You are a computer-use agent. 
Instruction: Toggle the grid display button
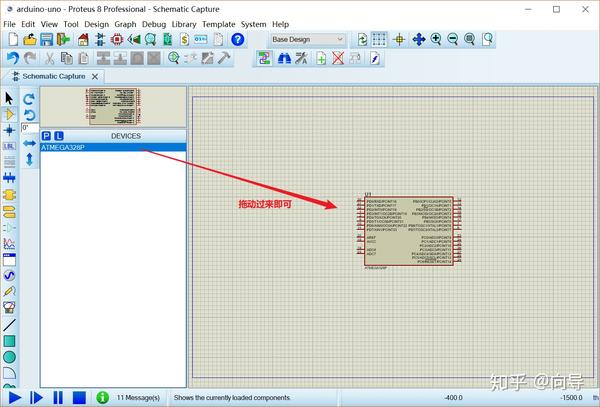[379, 39]
